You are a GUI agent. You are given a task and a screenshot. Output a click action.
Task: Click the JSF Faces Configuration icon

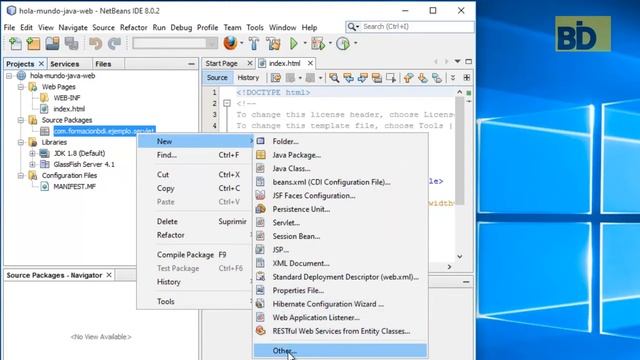click(x=260, y=195)
